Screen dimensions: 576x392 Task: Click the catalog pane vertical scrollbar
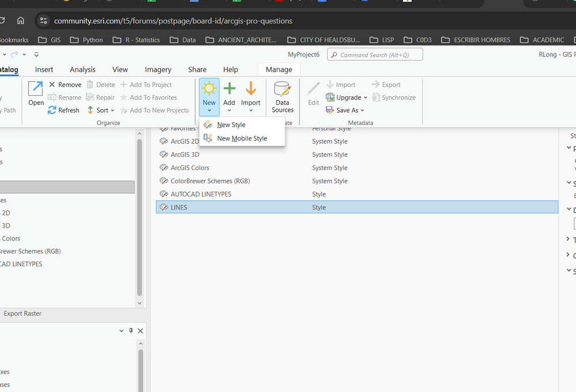140,217
